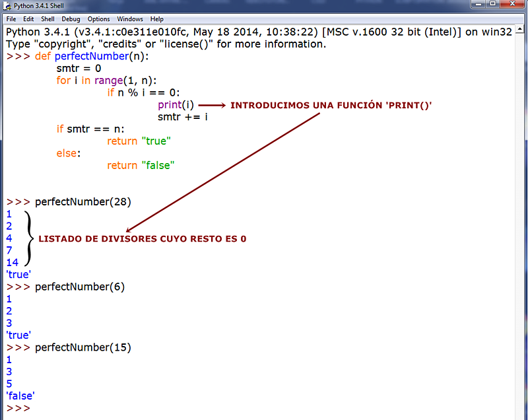Open the Help menu
This screenshot has height=420, width=528.
pos(156,18)
